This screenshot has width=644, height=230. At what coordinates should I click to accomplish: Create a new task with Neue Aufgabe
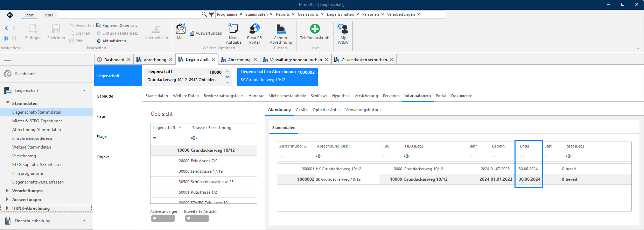pyautogui.click(x=233, y=34)
